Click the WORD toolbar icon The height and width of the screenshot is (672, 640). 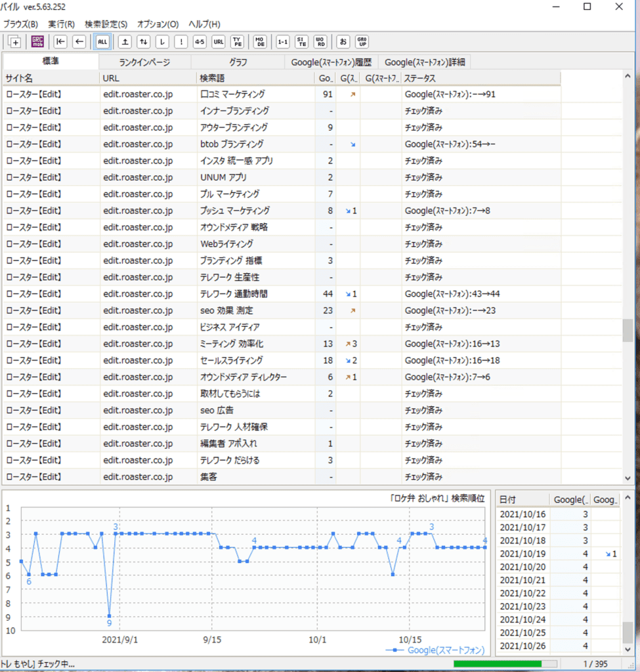[320, 41]
